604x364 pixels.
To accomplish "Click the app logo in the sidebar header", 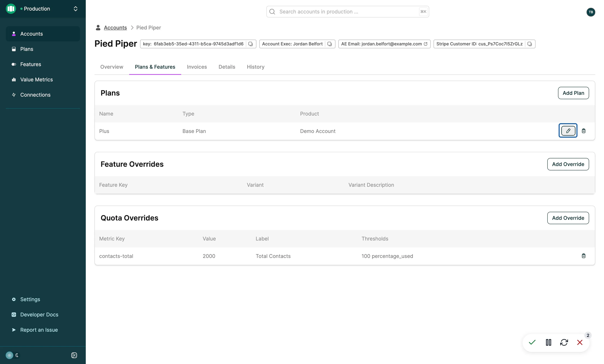I will (x=11, y=9).
